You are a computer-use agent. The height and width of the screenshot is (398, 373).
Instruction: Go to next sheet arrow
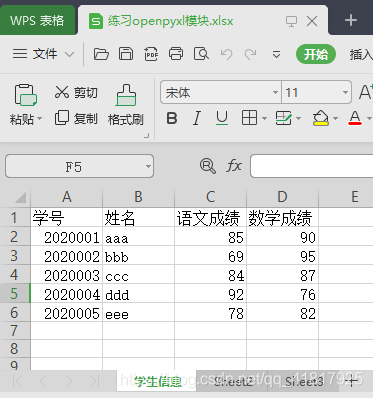(69, 381)
